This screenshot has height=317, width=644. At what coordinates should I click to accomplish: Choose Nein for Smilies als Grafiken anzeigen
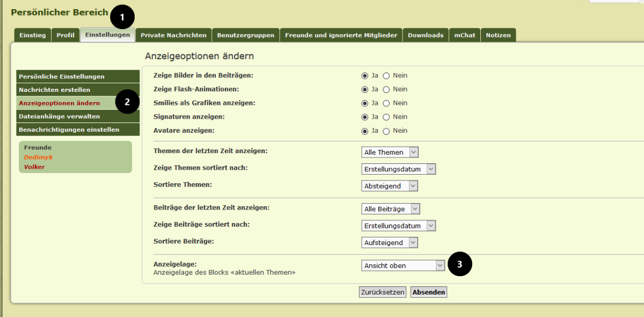point(386,103)
